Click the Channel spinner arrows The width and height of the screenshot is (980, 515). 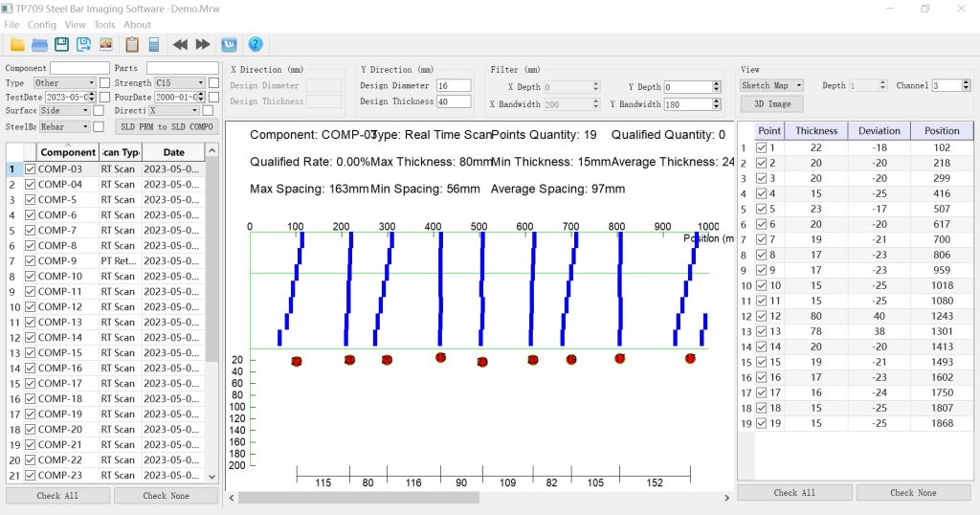pyautogui.click(x=967, y=85)
